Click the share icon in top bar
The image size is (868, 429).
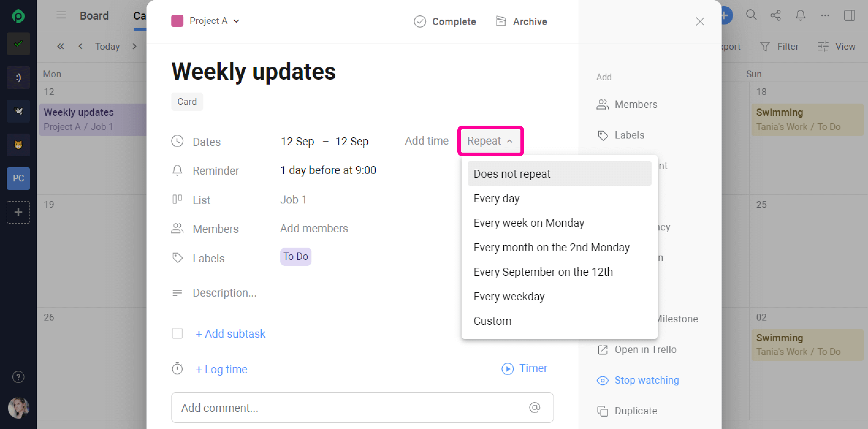coord(775,15)
